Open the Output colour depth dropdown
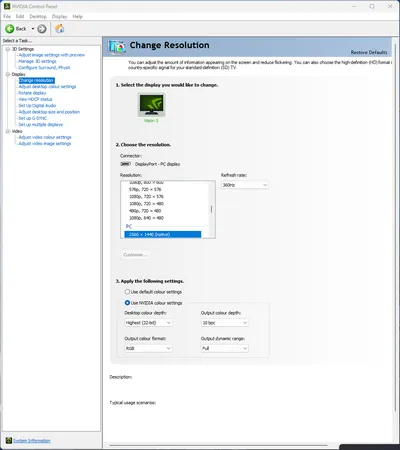The image size is (400, 450). coord(225,323)
